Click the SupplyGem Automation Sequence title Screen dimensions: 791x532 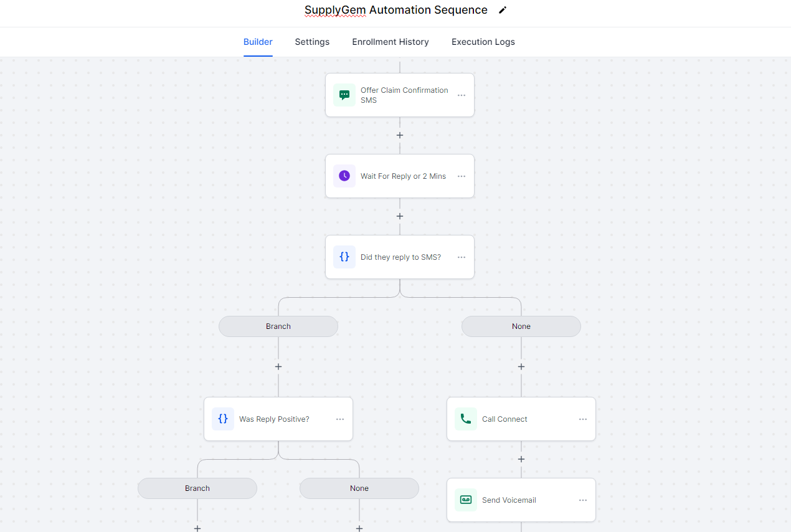[x=396, y=10]
